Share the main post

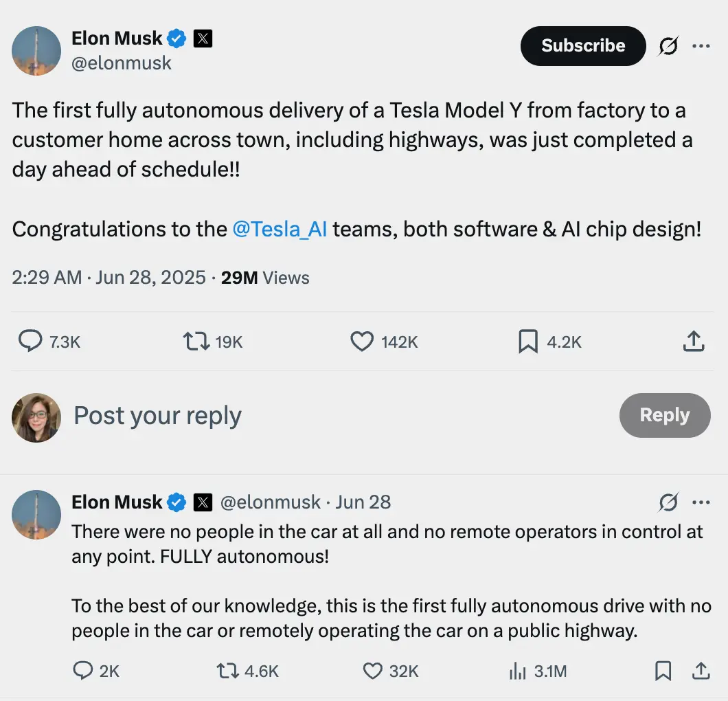tap(694, 342)
